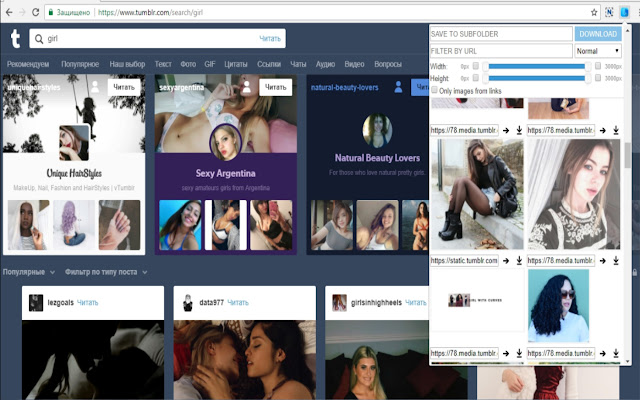Open the N extension icon in toolbar

click(x=609, y=12)
